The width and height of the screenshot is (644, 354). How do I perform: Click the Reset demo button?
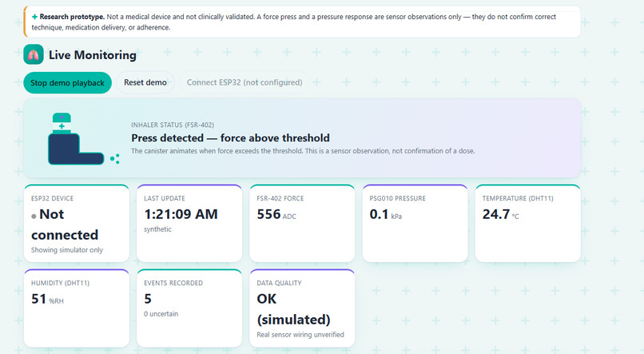pyautogui.click(x=145, y=82)
